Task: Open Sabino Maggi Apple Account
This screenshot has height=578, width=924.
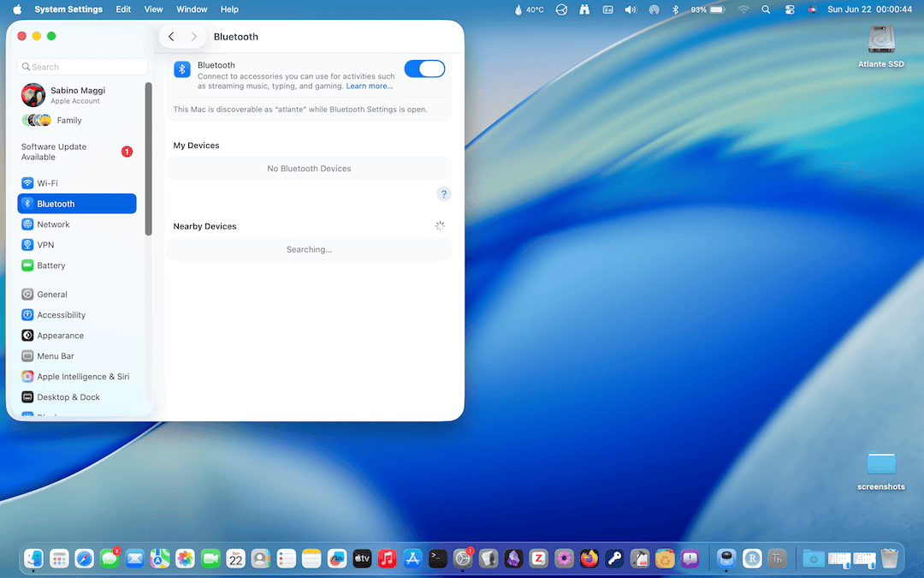Action: (x=77, y=95)
